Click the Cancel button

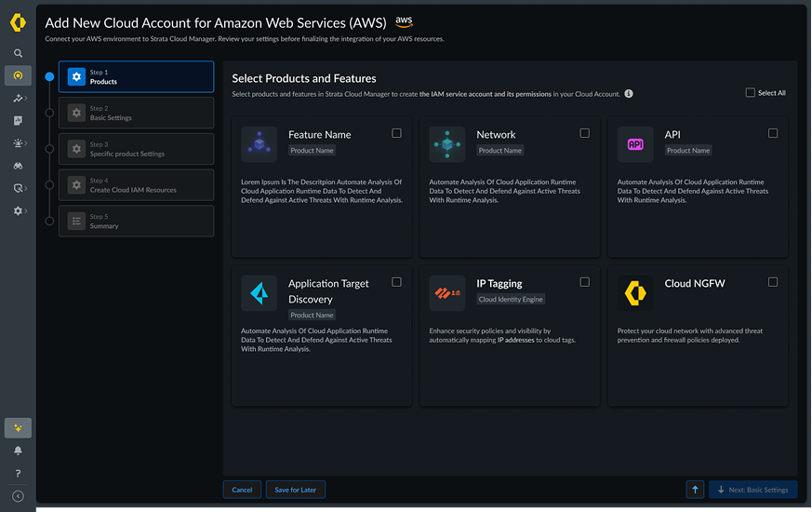point(242,490)
